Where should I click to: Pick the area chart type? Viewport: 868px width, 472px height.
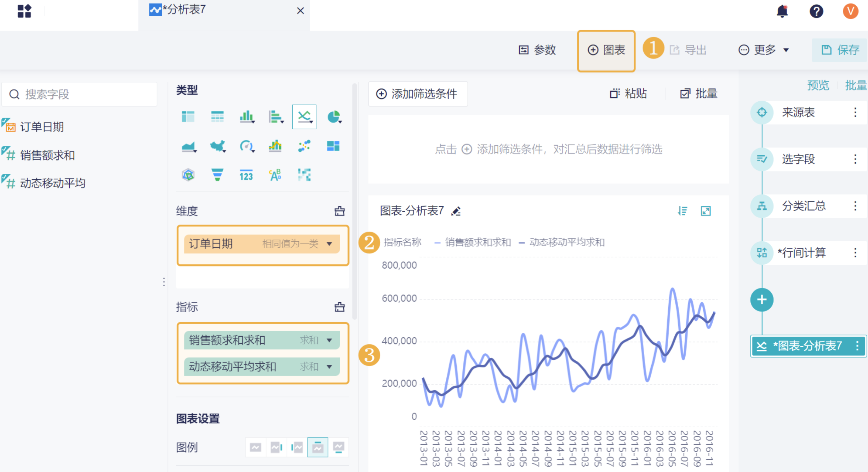click(x=188, y=146)
